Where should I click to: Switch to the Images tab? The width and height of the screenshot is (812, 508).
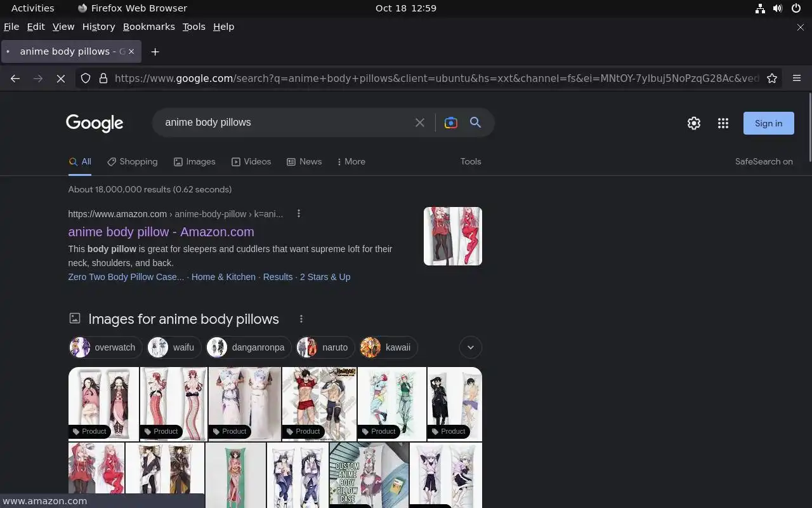pos(195,161)
